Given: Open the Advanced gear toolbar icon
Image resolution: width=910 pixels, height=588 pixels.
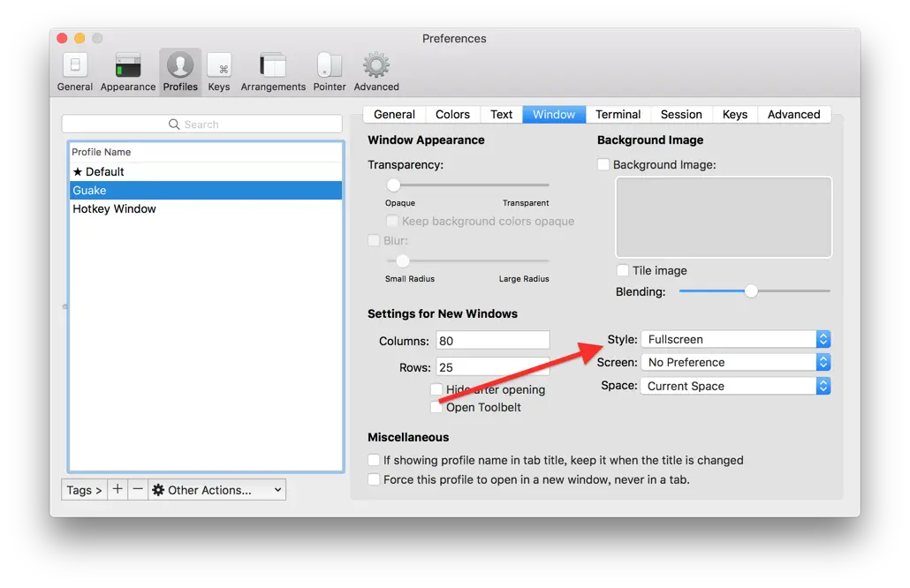Looking at the screenshot, I should pyautogui.click(x=376, y=72).
